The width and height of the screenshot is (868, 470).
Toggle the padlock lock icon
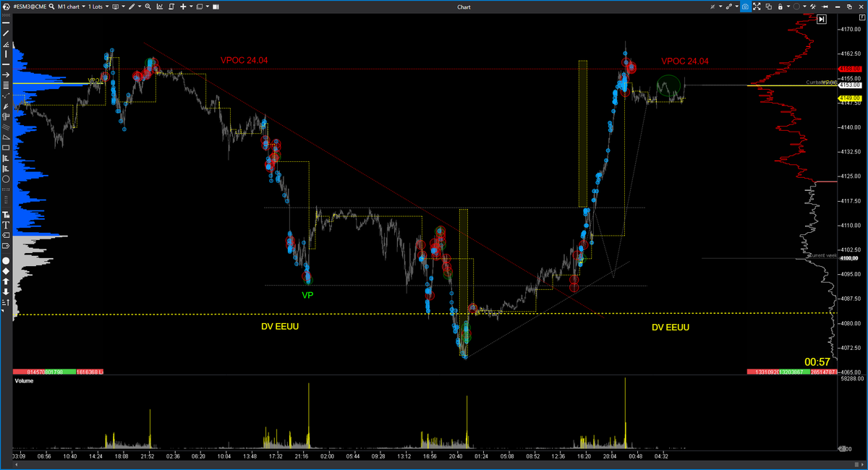click(x=780, y=7)
